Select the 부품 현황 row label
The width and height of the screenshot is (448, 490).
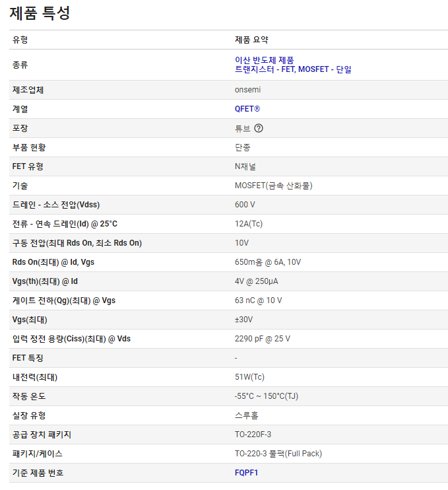tap(29, 147)
